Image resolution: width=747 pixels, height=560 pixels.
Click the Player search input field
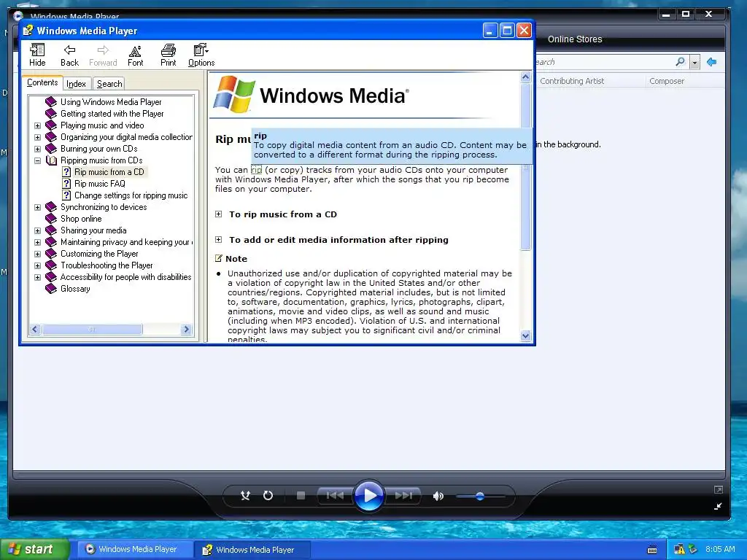(x=604, y=62)
